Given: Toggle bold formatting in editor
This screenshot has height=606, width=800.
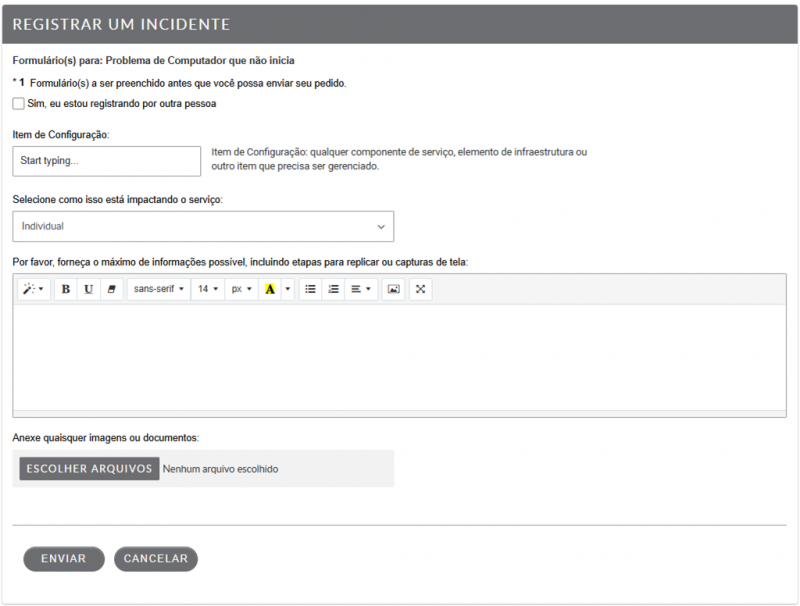Looking at the screenshot, I should [66, 289].
